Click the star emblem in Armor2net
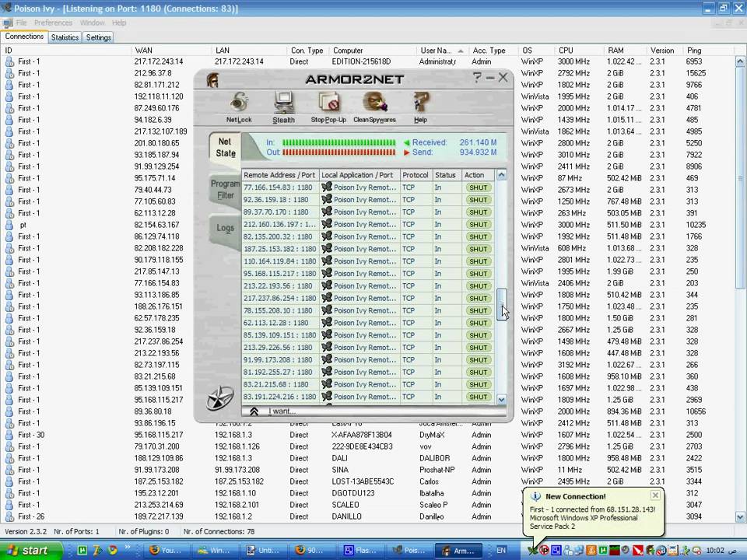This screenshot has width=747, height=560. (219, 397)
